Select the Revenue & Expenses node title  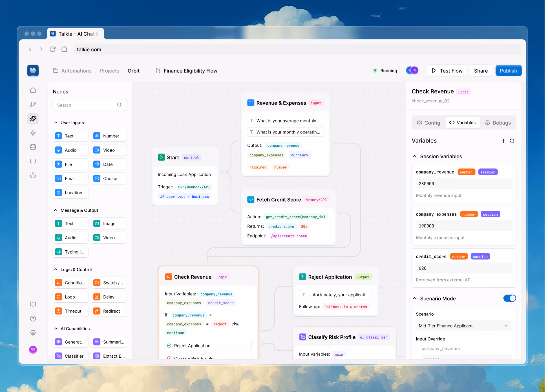tap(281, 103)
